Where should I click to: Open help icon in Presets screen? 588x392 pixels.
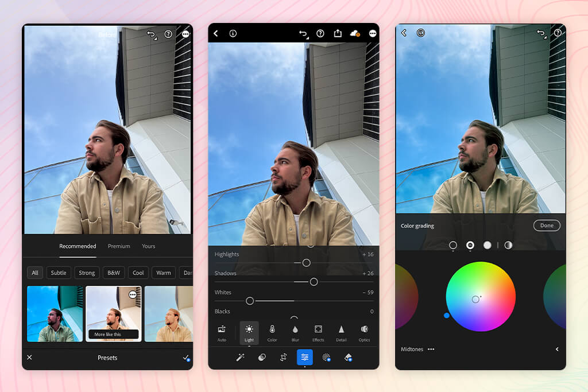click(x=168, y=34)
